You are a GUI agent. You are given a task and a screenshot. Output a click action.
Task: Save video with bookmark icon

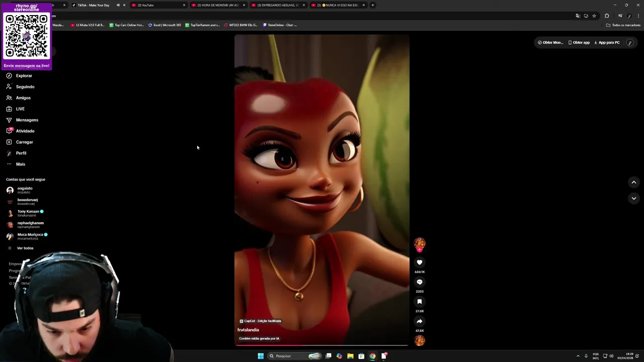[420, 302]
